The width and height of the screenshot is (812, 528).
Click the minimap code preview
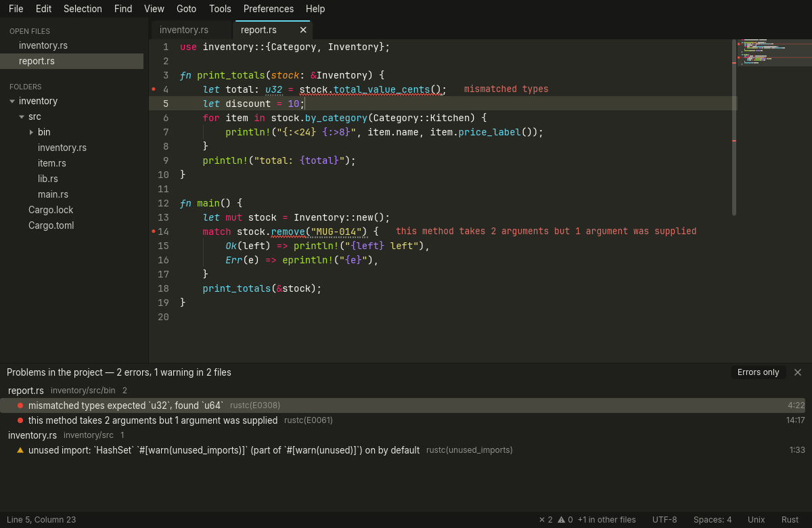tap(775, 53)
